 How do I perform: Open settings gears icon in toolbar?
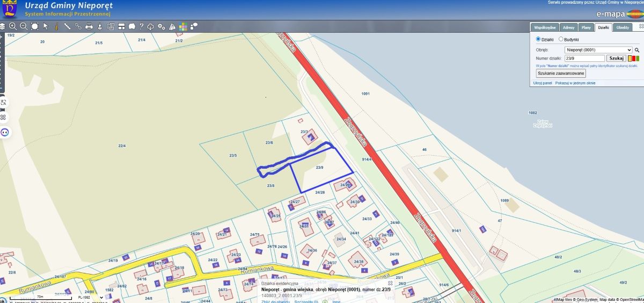coord(162,26)
